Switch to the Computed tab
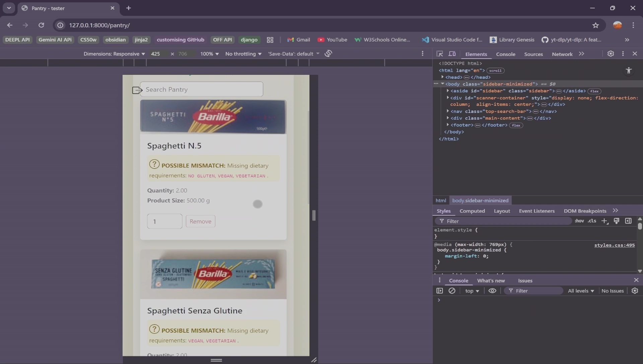 tap(472, 211)
